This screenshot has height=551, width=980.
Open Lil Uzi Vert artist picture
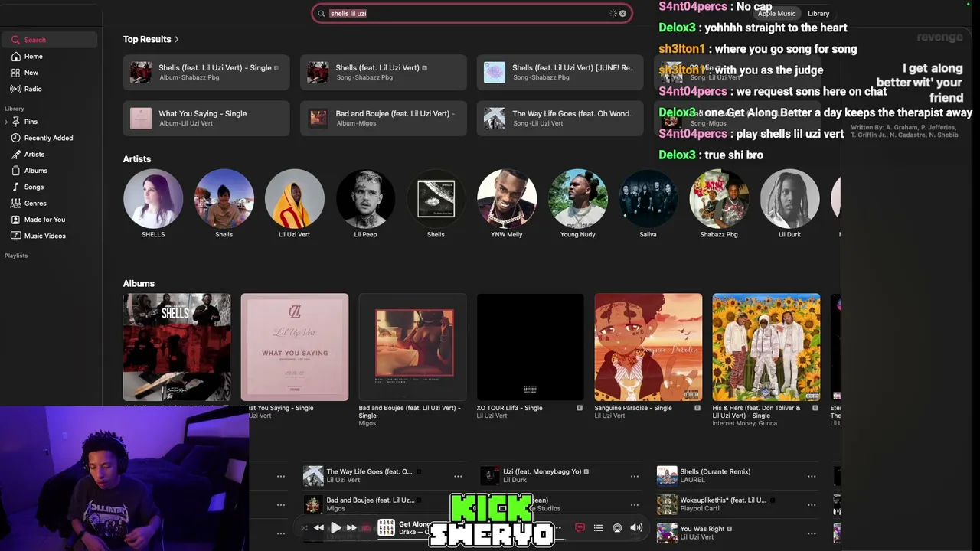click(x=294, y=199)
